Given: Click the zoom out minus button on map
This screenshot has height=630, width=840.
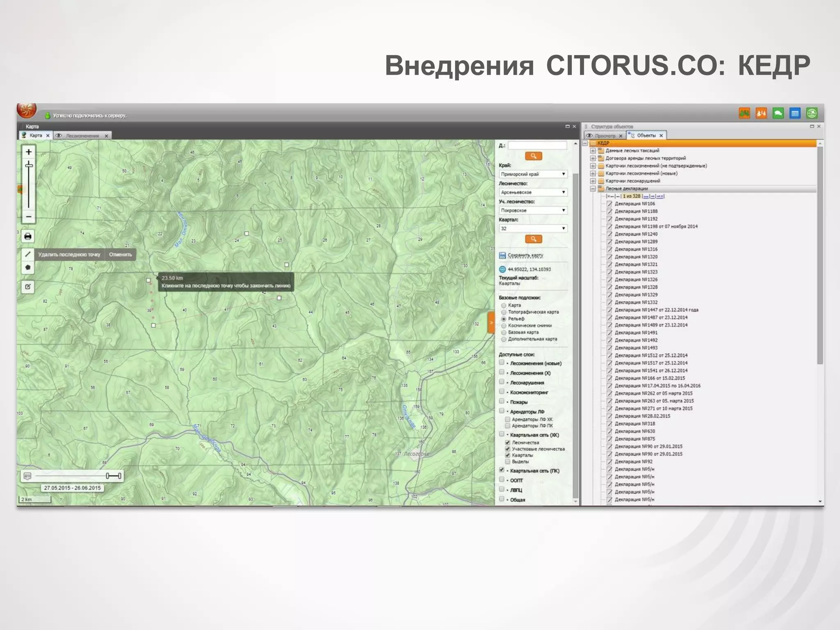Looking at the screenshot, I should click(x=28, y=217).
